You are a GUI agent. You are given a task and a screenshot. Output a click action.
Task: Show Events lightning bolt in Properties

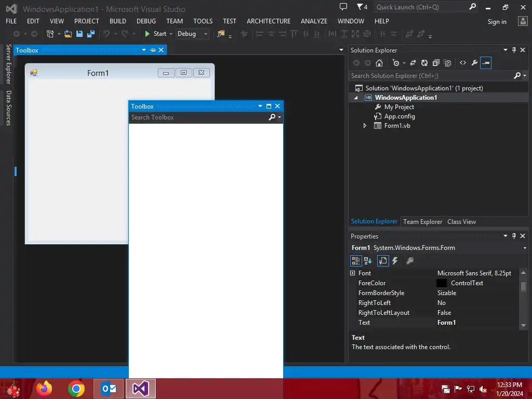pyautogui.click(x=395, y=261)
